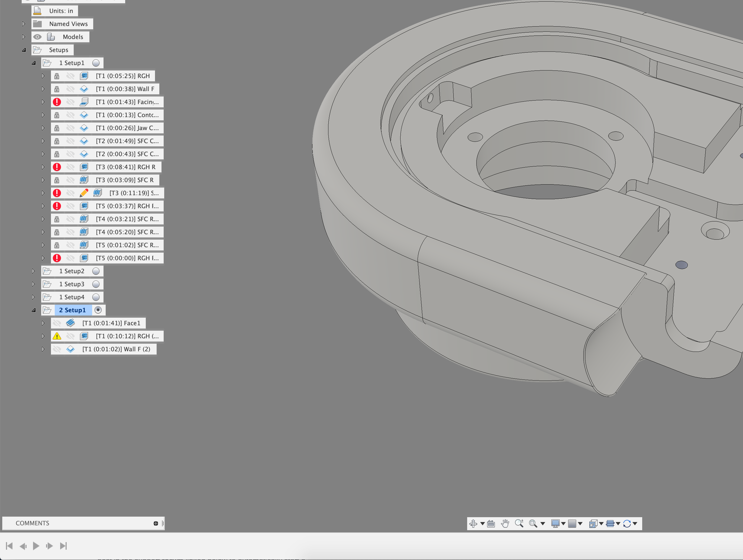Collapse the 2 Setup1 setup

[34, 310]
